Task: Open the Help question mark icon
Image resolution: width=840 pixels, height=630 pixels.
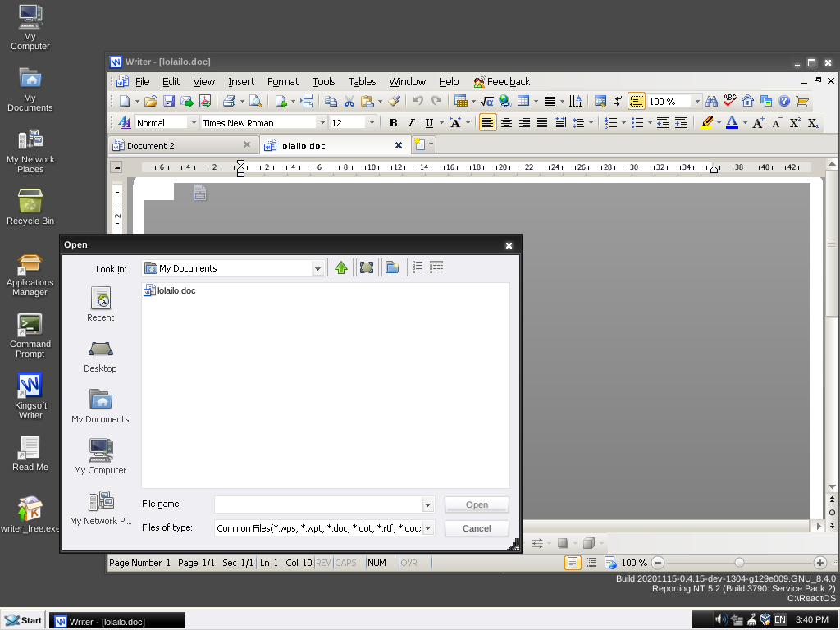Action: pyautogui.click(x=784, y=101)
